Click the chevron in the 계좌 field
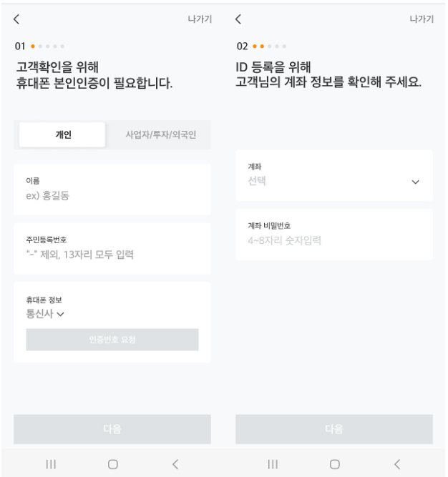Screen dimensions: 448x477 point(415,182)
